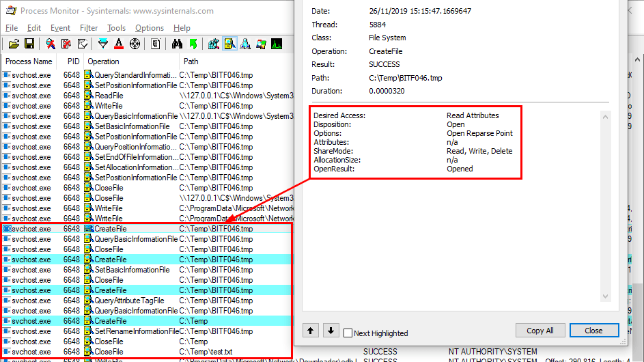Open the Help menu
The width and height of the screenshot is (644, 362).
[182, 28]
